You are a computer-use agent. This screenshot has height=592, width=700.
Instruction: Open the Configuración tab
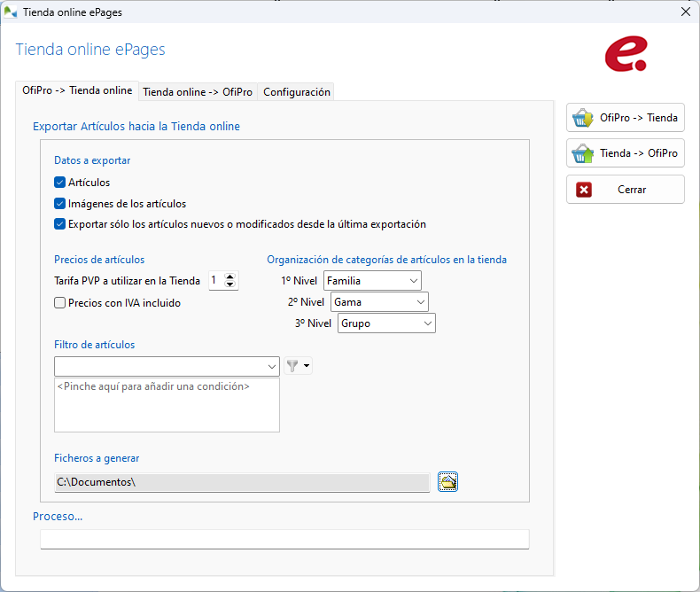297,92
